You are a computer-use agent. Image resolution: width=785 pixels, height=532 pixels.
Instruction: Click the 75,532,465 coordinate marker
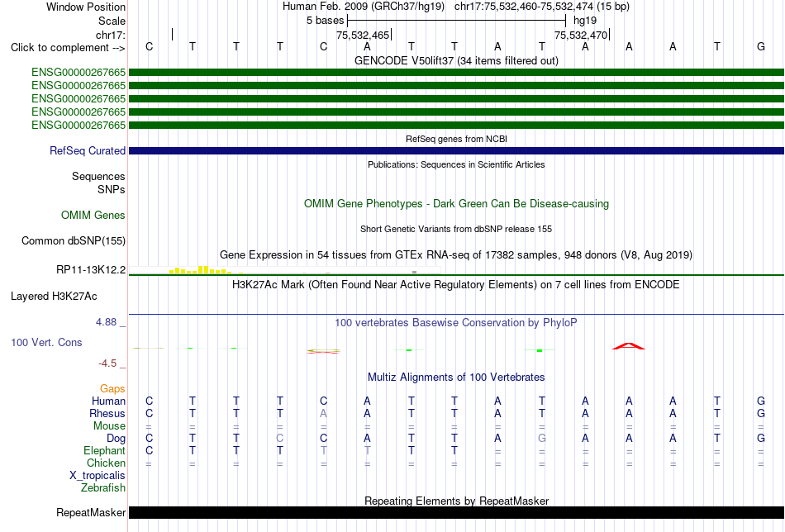point(363,35)
